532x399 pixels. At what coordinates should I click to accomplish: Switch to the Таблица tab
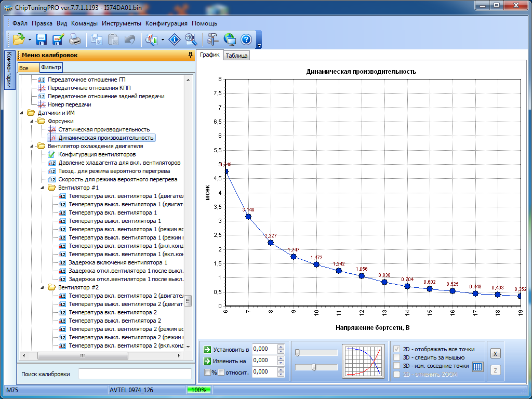tap(236, 56)
